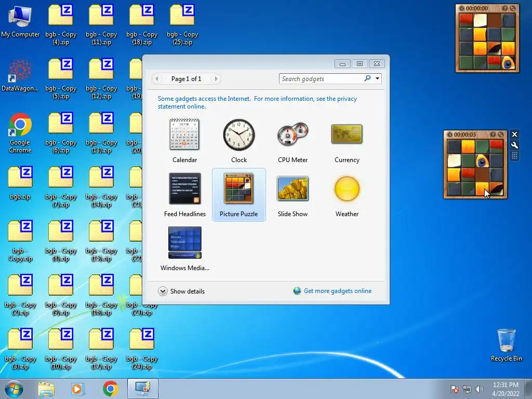Select bgb - Copy (18).zip file
Viewport: 532px width, 399px height.
[142, 25]
